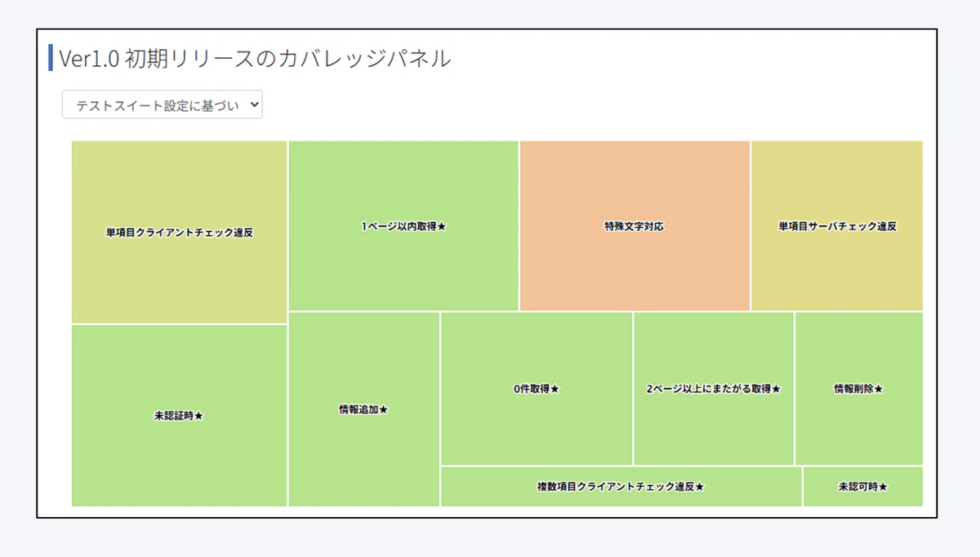Select the 単項目クライアントチェック違反 treemap tile
The image size is (980, 557).
(x=179, y=232)
